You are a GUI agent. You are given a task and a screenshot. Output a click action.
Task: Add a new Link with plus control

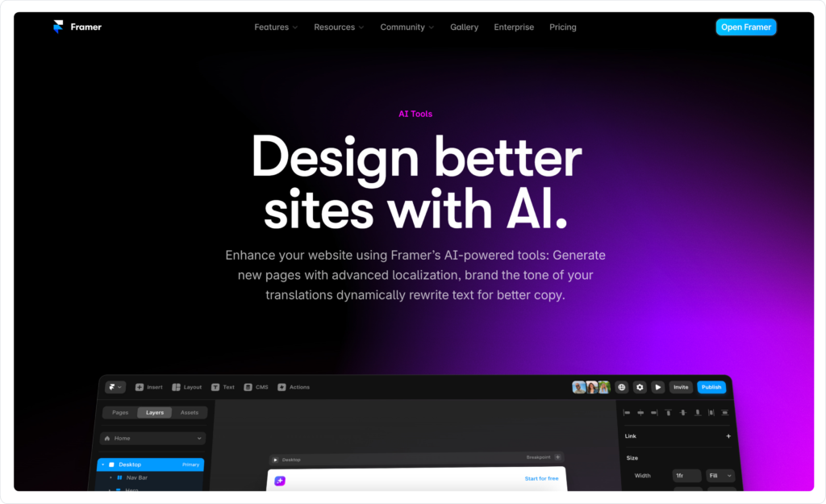point(728,436)
